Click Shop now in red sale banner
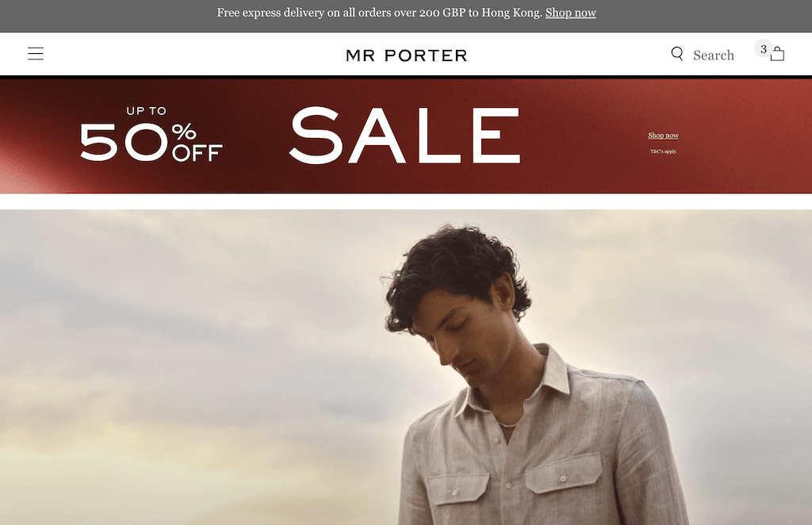 664,135
